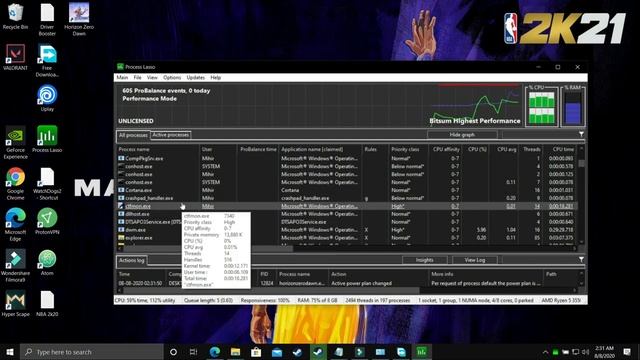Open the Options menu
Image resolution: width=640 pixels, height=360 pixels.
coord(172,77)
